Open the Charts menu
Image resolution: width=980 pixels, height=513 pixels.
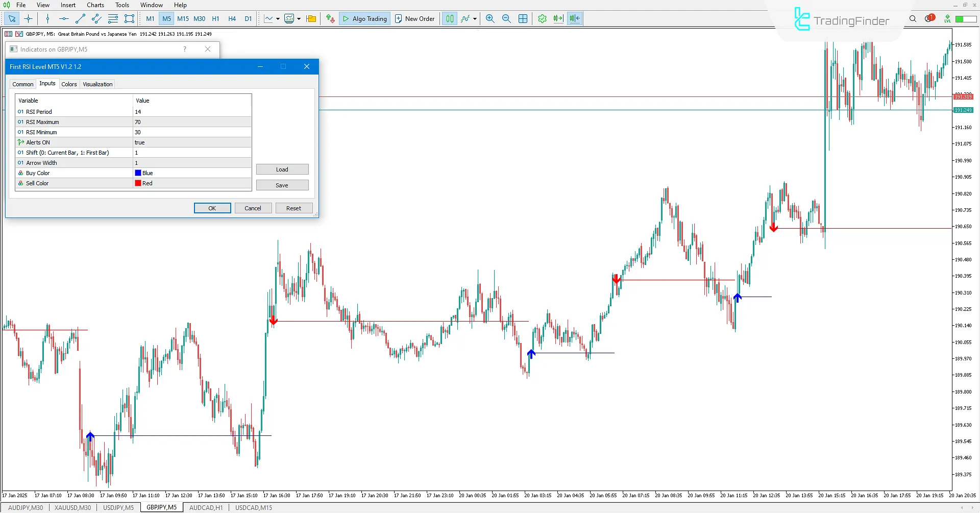click(95, 5)
